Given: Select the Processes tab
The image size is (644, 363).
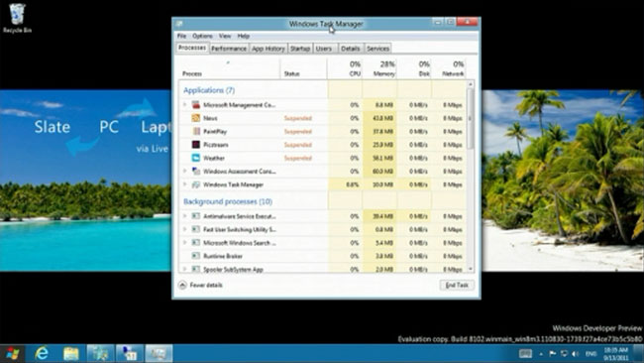Looking at the screenshot, I should pos(192,48).
